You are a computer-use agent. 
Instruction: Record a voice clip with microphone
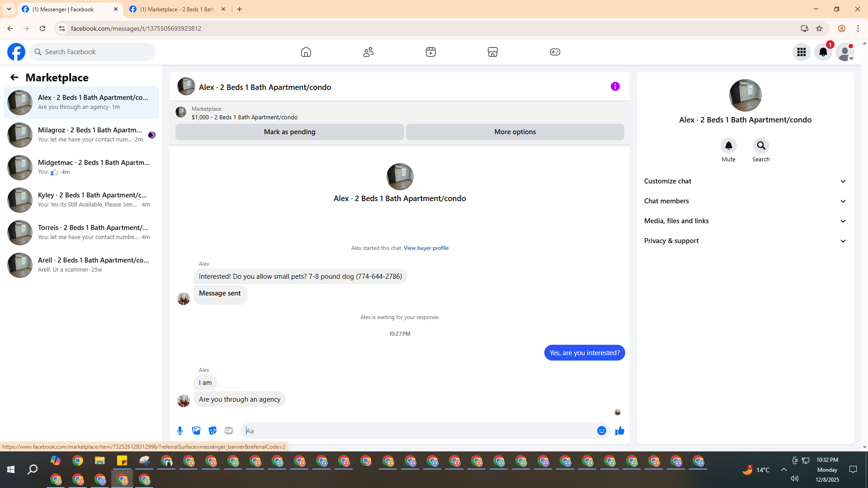180,431
